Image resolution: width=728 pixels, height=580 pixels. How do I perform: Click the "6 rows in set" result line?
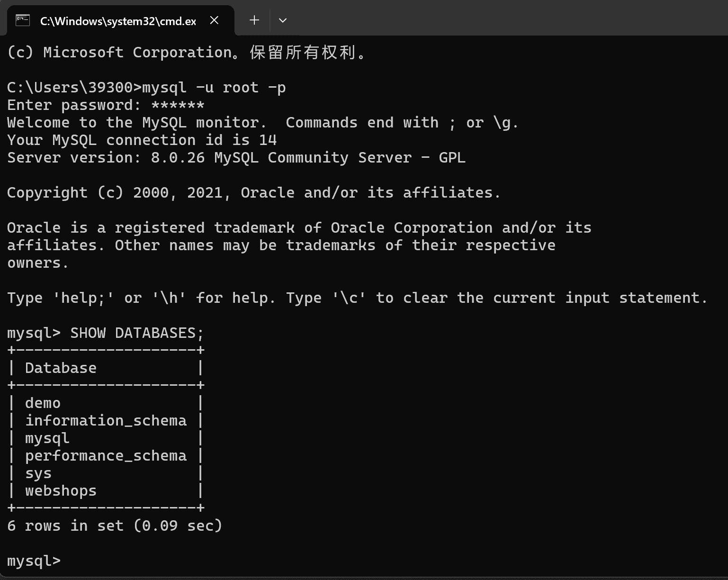click(115, 526)
